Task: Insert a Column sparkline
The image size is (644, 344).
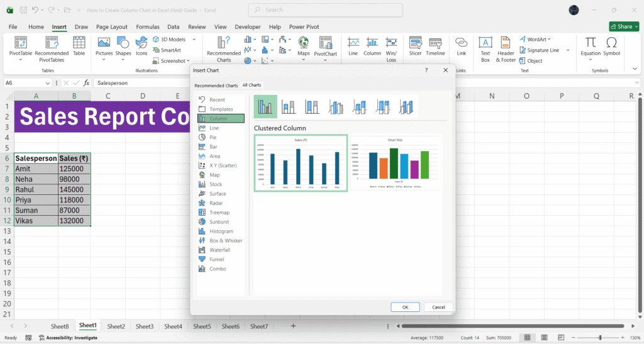Action: point(372,46)
